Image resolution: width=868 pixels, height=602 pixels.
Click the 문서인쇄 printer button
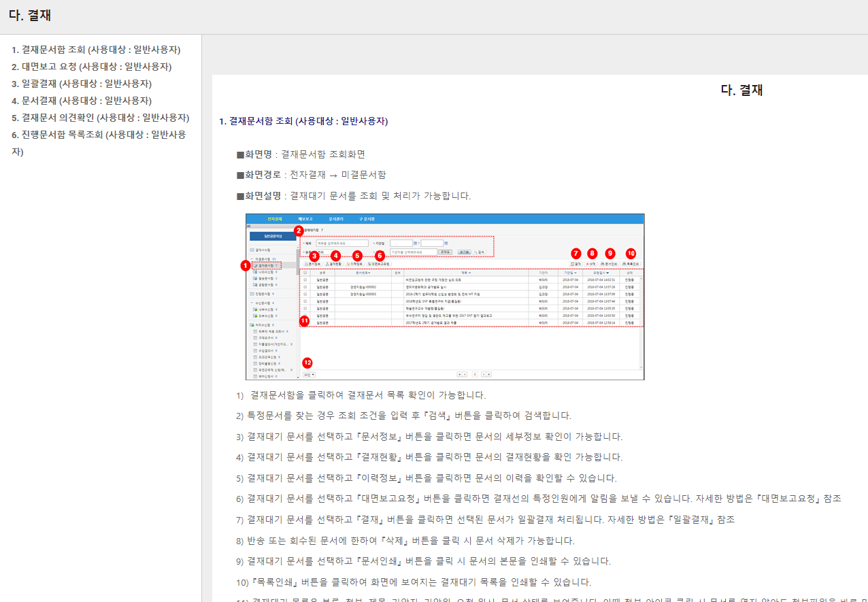[609, 263]
